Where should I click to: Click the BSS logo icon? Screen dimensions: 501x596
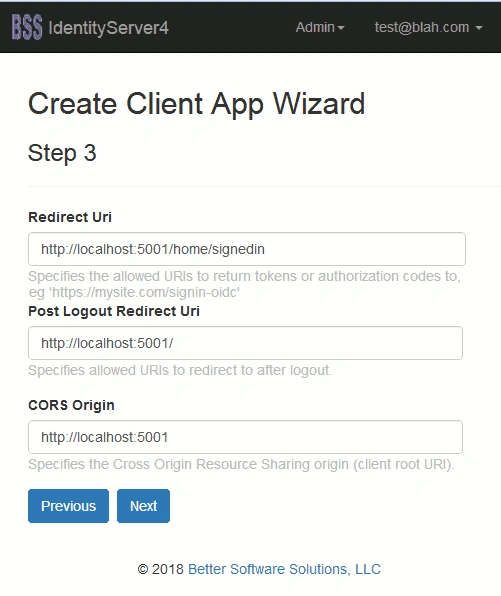[27, 27]
